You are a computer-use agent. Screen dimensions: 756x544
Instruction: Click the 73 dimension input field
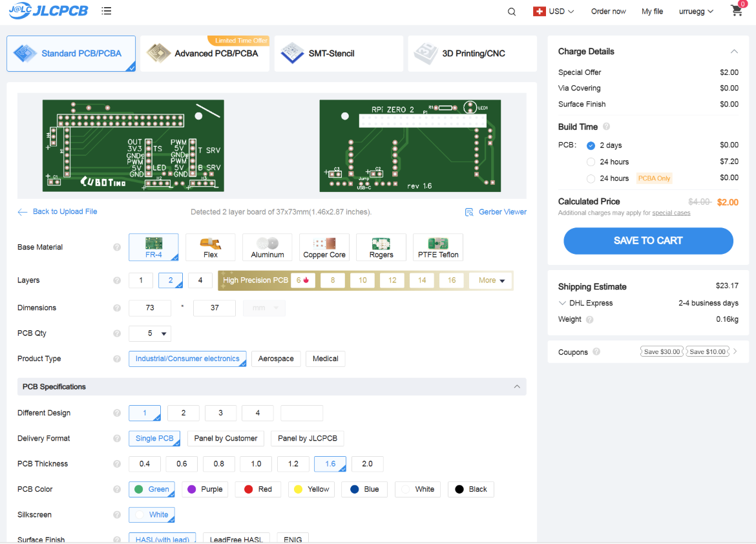click(150, 308)
